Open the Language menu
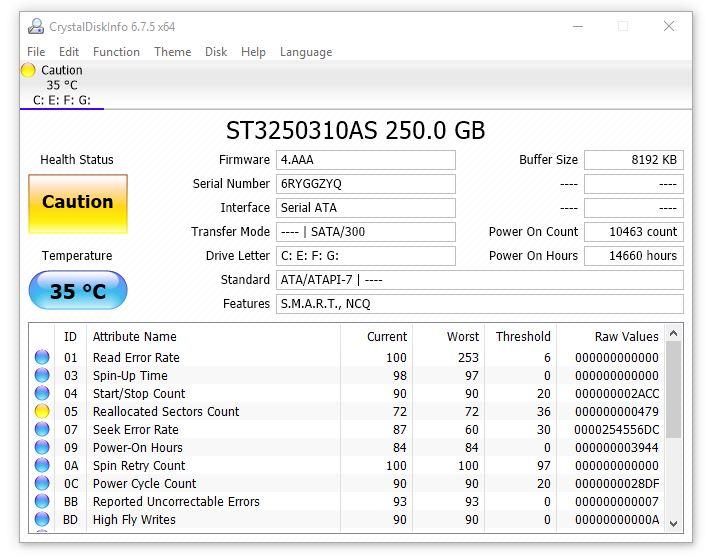 coord(306,52)
